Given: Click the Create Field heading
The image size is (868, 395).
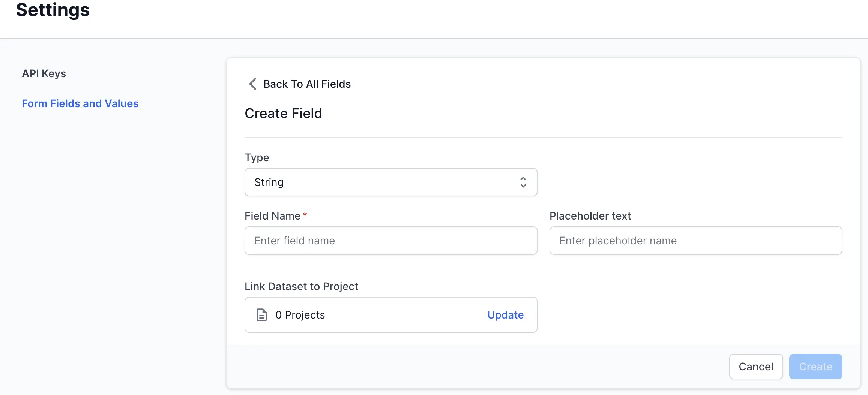Looking at the screenshot, I should [x=283, y=113].
